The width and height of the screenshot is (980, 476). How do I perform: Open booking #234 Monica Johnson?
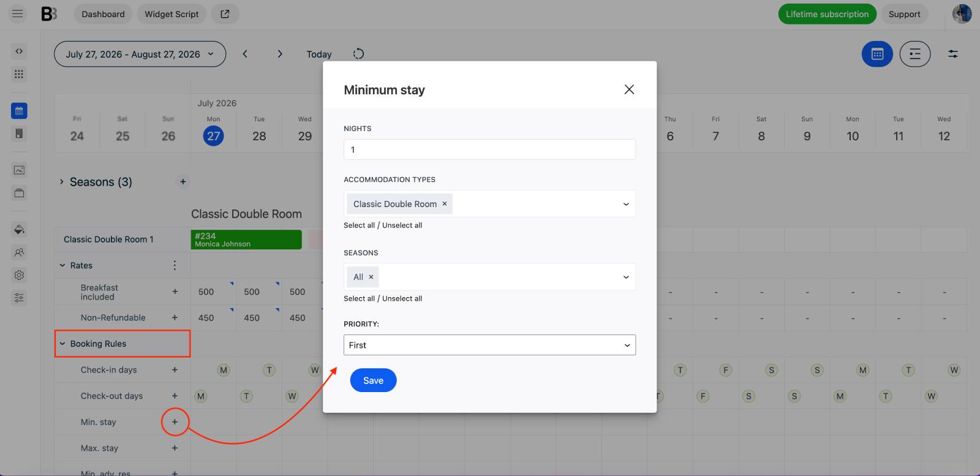(x=246, y=240)
